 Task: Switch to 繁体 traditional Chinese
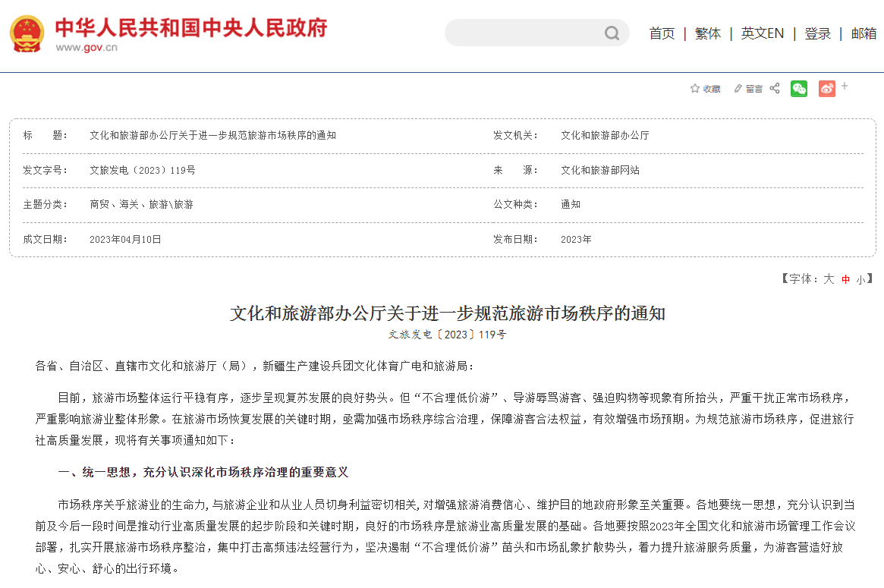(x=708, y=33)
